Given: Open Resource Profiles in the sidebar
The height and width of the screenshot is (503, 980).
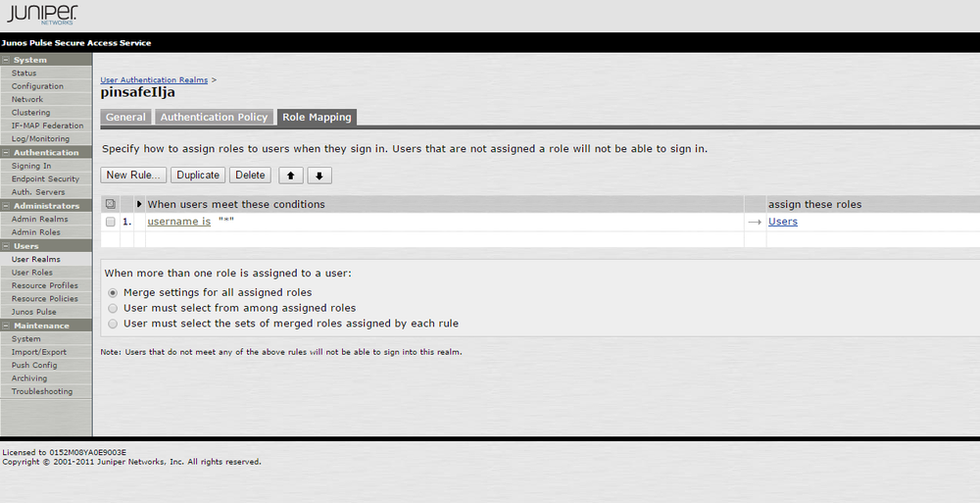Looking at the screenshot, I should click(44, 285).
